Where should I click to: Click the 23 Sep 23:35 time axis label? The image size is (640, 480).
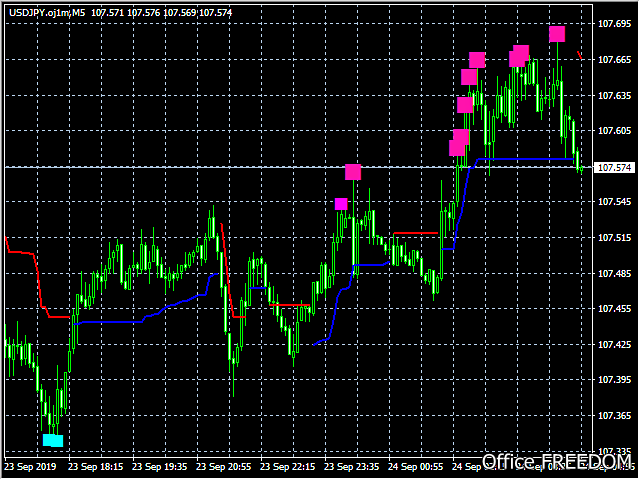351,467
